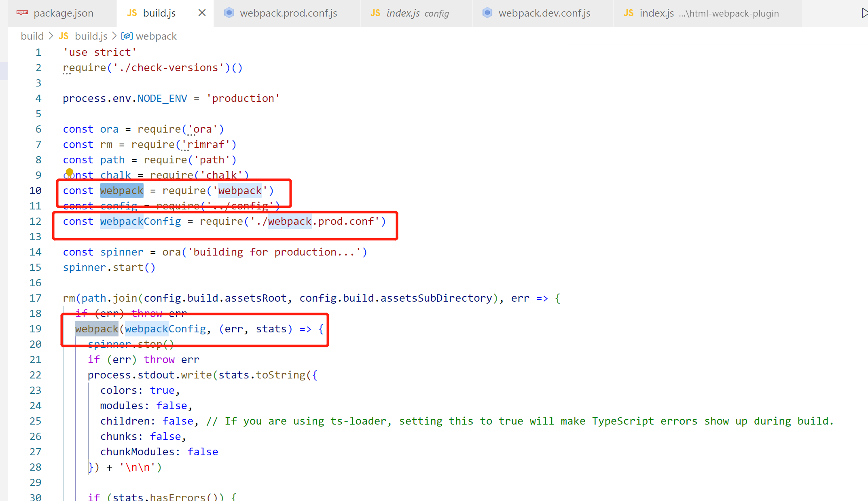Expand the webpack symbol breadcrumb

coord(156,36)
